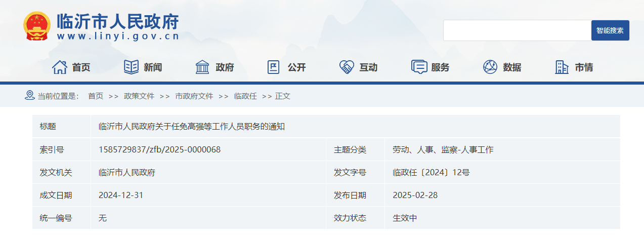Screen dimensions: 644x235
Task: Click the globe icon beside 数据
Action: (490, 67)
